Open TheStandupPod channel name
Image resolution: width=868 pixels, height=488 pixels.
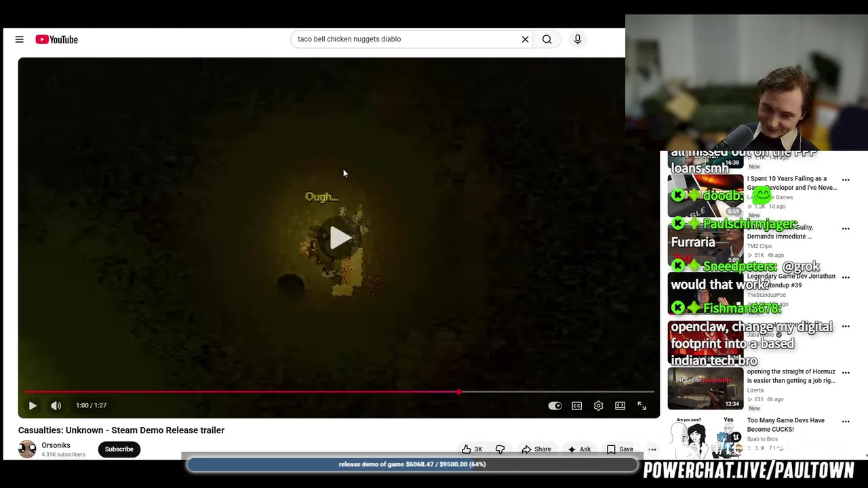[x=766, y=296]
